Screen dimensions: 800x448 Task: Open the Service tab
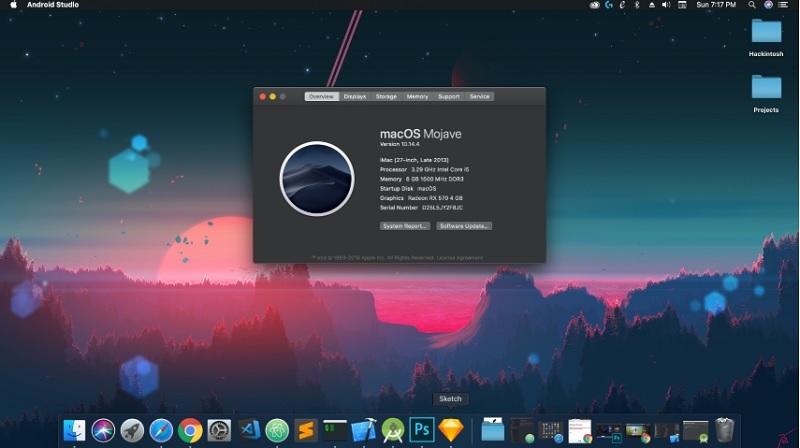[x=480, y=96]
